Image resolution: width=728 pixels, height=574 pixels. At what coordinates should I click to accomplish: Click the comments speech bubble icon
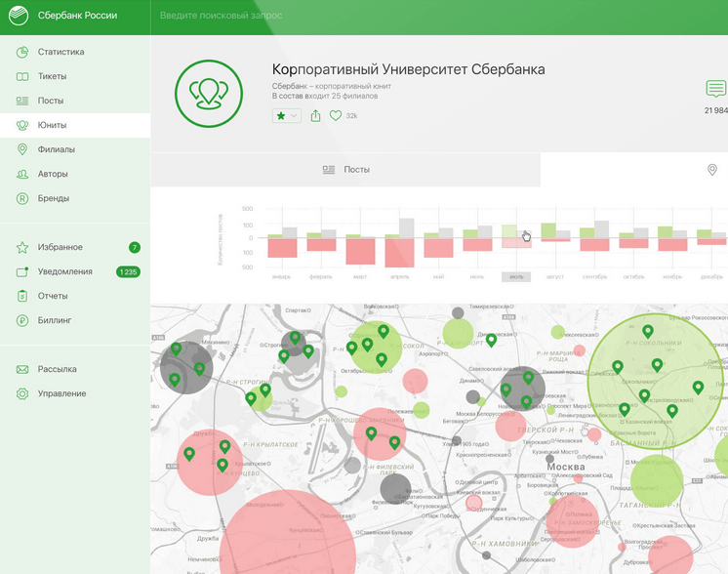(x=715, y=88)
